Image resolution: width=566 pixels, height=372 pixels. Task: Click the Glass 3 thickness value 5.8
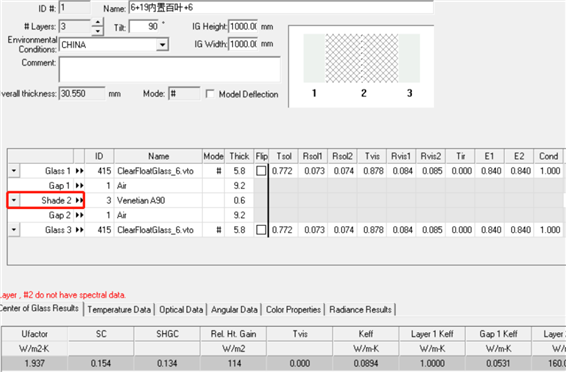(239, 230)
